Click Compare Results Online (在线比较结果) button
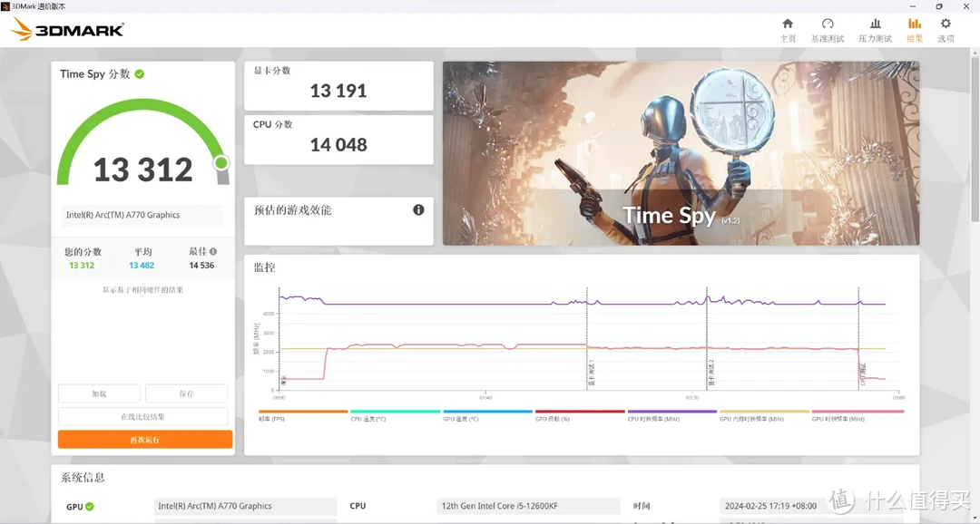The height and width of the screenshot is (524, 980). click(143, 417)
